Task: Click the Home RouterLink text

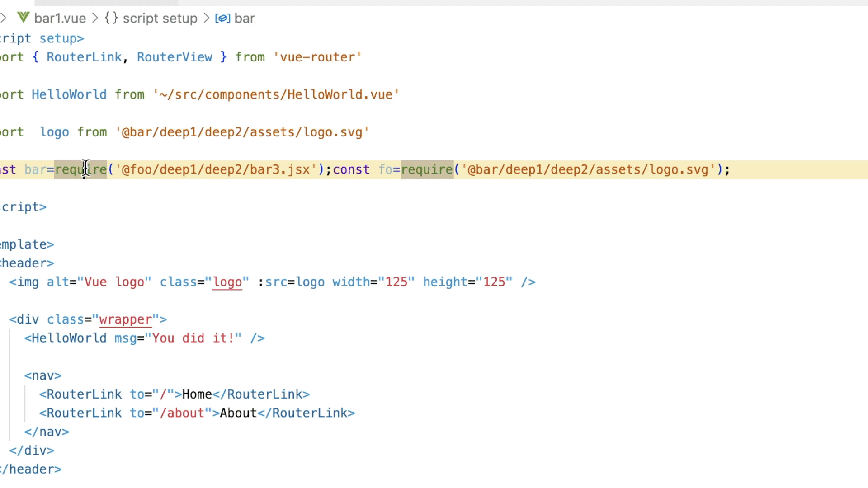Action: coord(197,394)
